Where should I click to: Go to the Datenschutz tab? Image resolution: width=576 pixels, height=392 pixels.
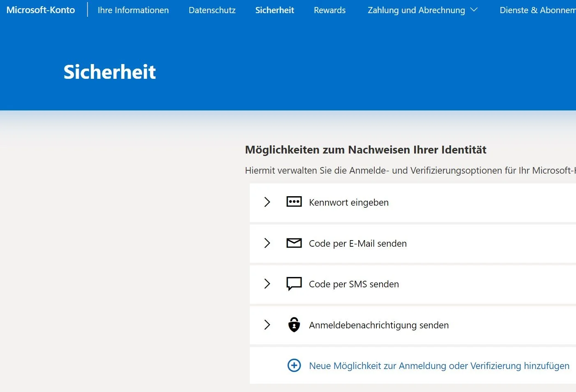tap(212, 10)
